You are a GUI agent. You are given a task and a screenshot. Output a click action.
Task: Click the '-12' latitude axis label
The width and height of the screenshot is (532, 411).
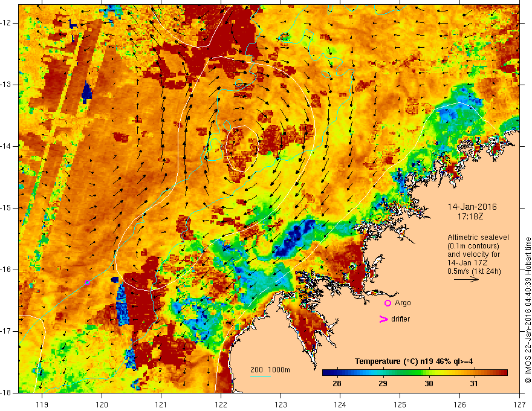click(6, 23)
